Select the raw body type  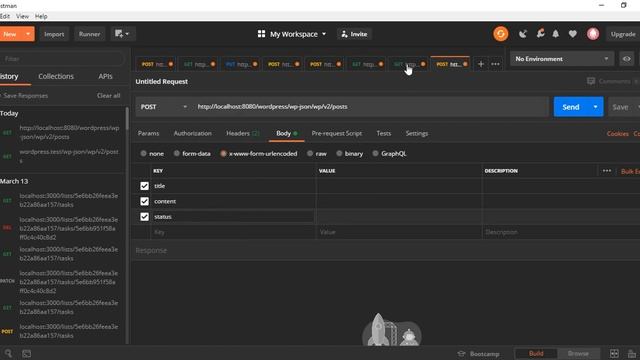[310, 153]
